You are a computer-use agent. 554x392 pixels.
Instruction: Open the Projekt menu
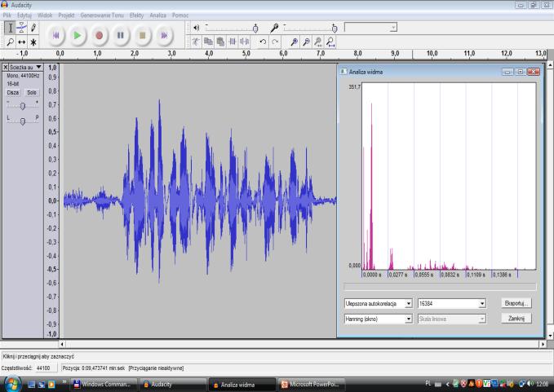coord(66,15)
